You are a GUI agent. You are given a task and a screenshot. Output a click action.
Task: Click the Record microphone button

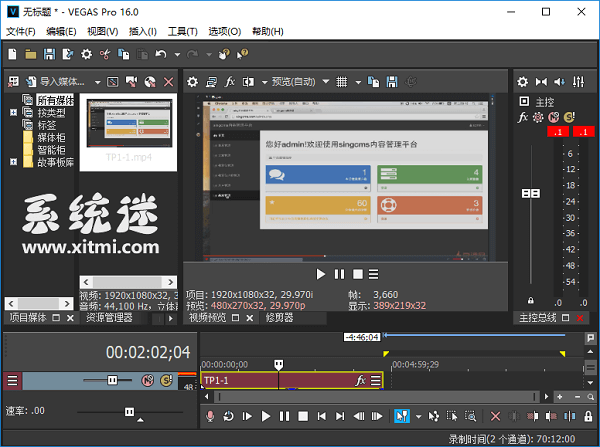tap(210, 416)
